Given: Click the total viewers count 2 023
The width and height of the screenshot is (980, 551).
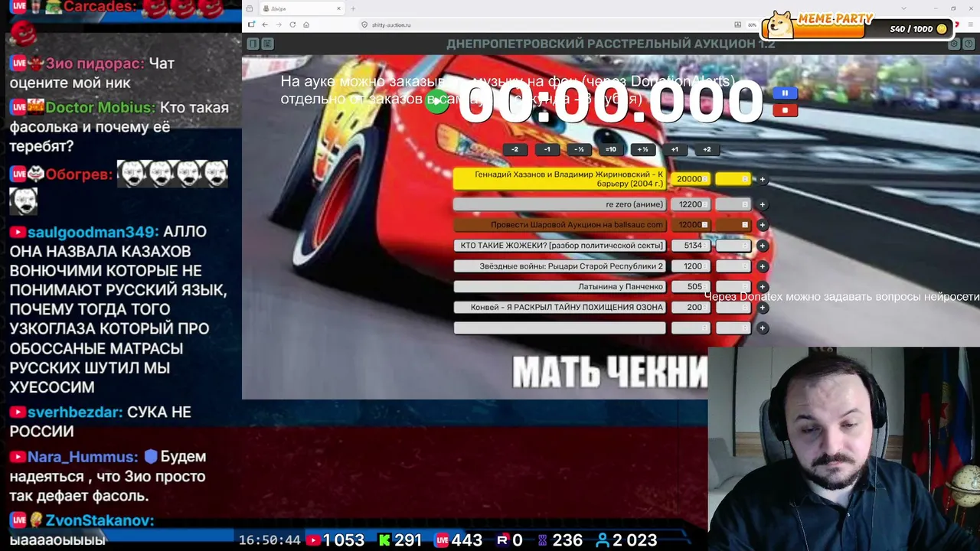Looking at the screenshot, I should coord(635,540).
